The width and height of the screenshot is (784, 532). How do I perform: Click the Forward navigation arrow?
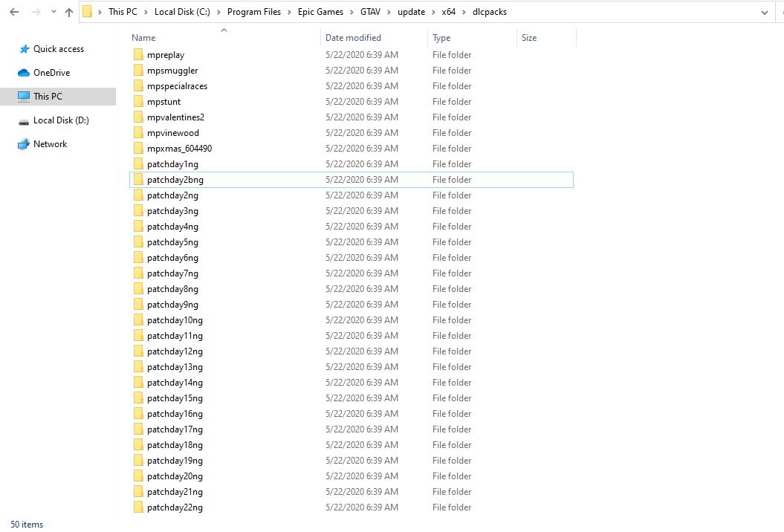point(36,12)
